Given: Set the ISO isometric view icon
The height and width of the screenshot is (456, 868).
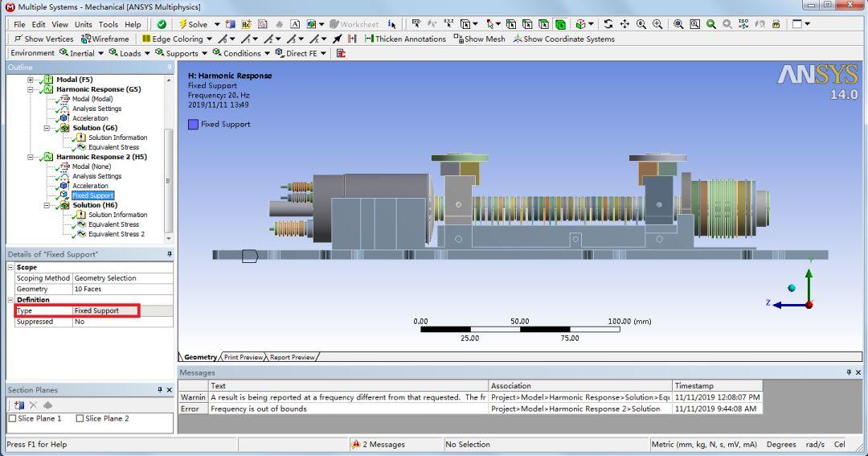Looking at the screenshot, I should click(743, 24).
